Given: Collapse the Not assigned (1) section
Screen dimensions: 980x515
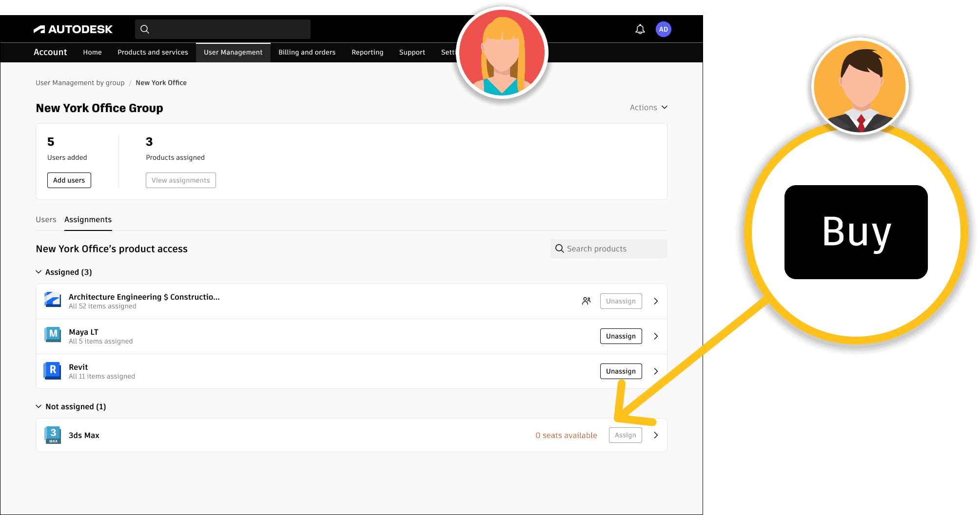Looking at the screenshot, I should click(39, 406).
